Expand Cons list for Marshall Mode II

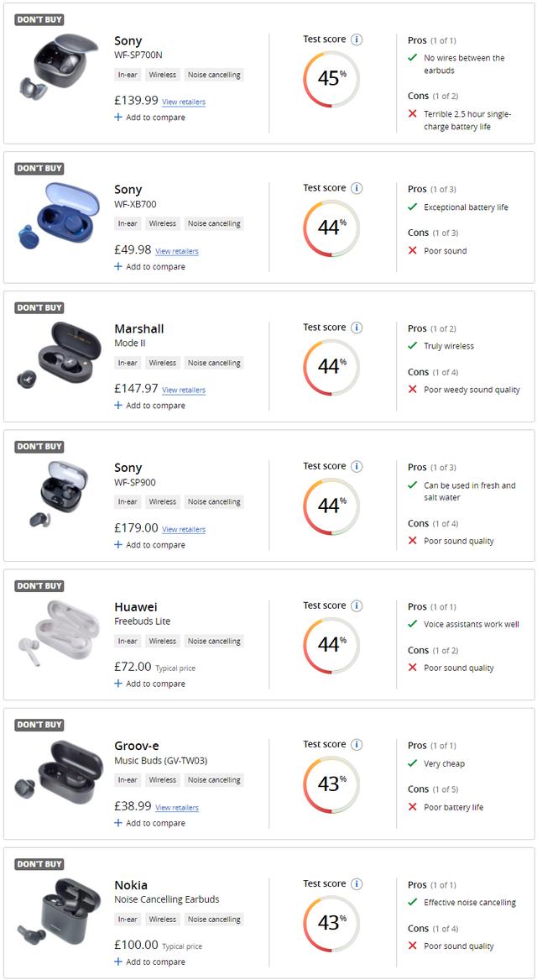coord(433,372)
